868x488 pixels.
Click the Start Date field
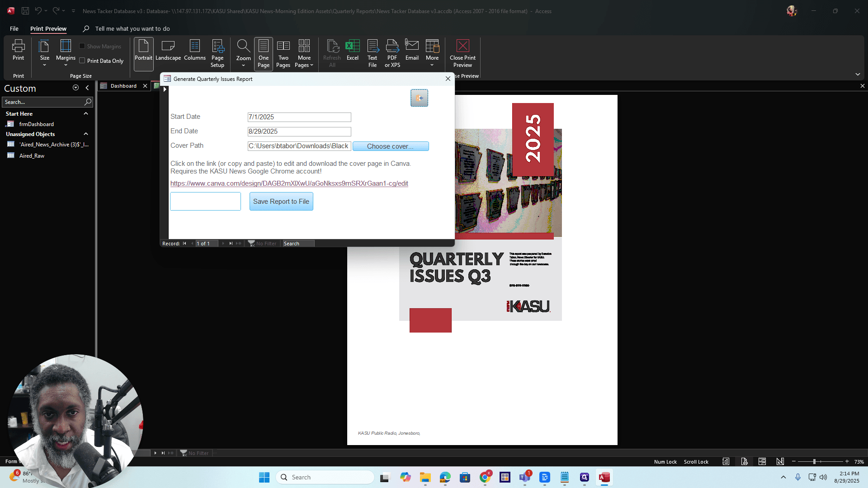299,117
